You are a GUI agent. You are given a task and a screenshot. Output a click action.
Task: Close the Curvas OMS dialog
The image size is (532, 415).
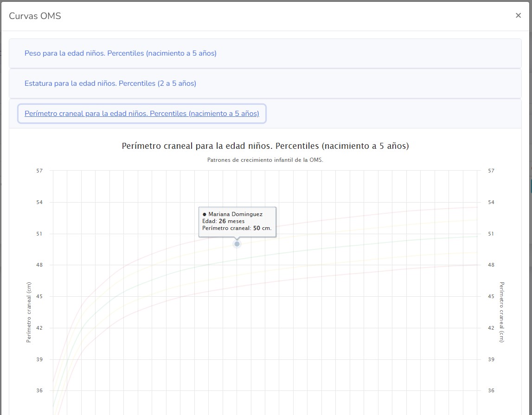(x=518, y=15)
